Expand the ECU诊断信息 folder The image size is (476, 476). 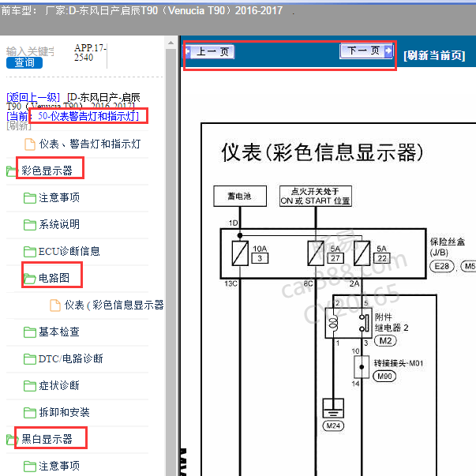pos(69,251)
